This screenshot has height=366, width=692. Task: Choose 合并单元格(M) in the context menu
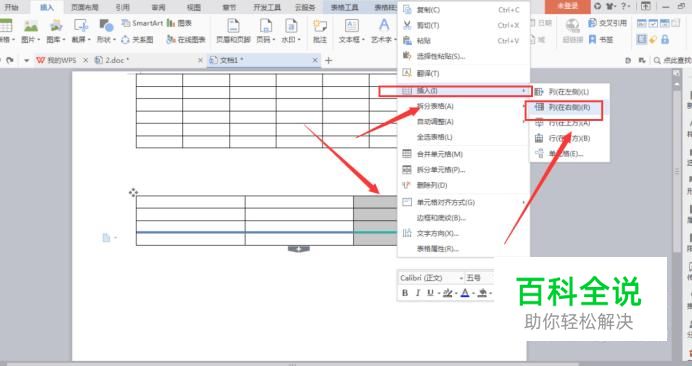[463, 154]
